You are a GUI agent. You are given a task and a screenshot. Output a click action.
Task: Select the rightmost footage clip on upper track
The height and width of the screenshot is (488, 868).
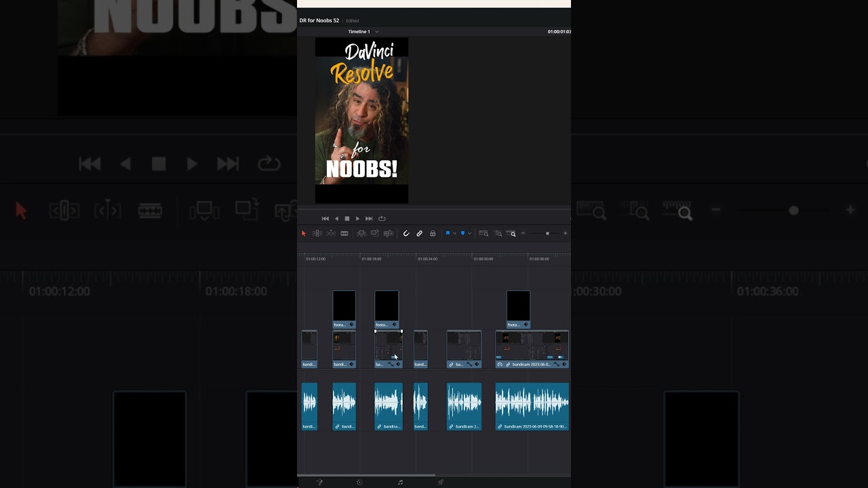coord(518,310)
